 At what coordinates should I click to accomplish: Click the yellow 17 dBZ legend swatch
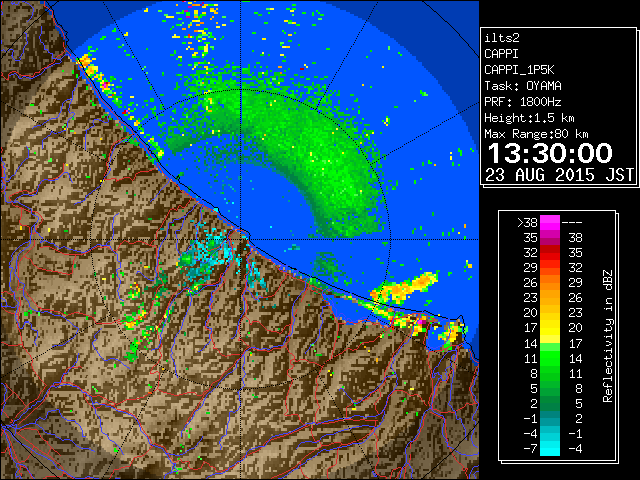click(550, 328)
